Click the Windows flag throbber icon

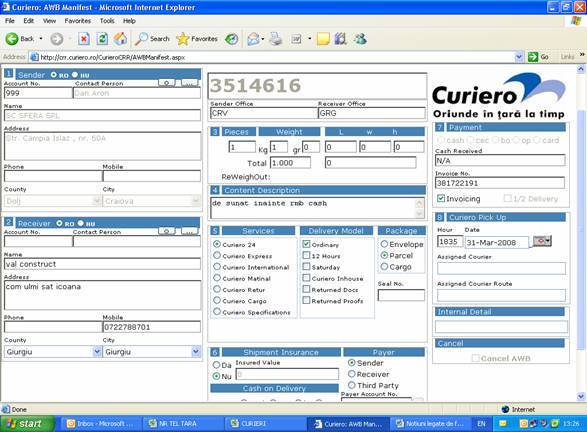pos(577,21)
